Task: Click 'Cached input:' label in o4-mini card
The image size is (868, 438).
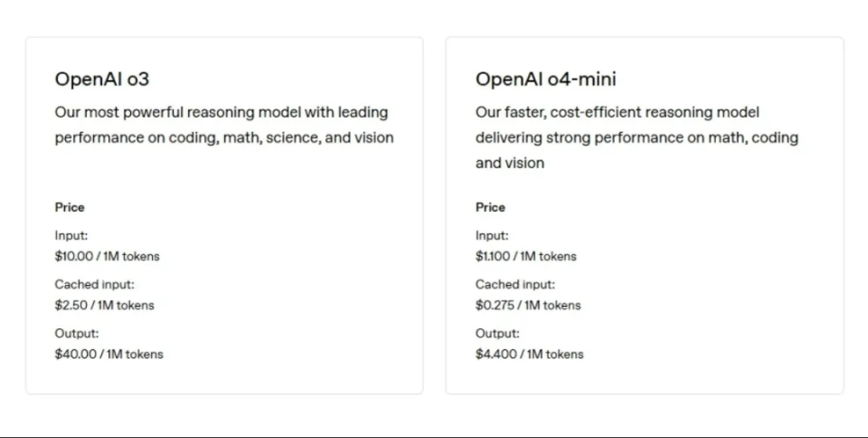Action: point(515,284)
